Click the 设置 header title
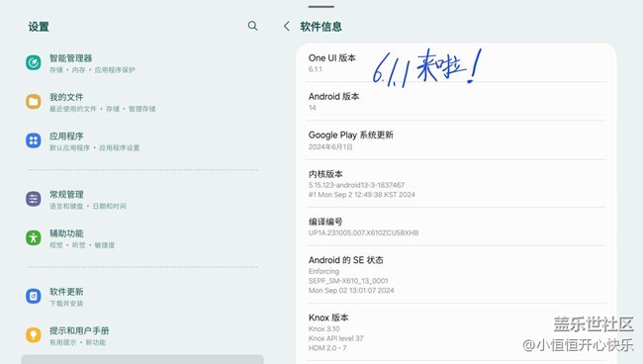The image size is (643, 364). click(39, 27)
